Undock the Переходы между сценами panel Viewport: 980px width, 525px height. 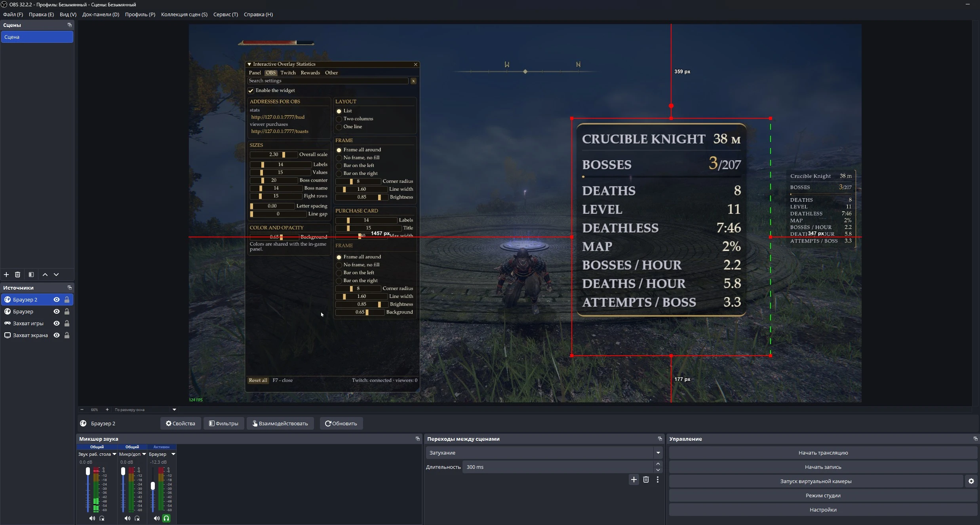click(x=660, y=439)
